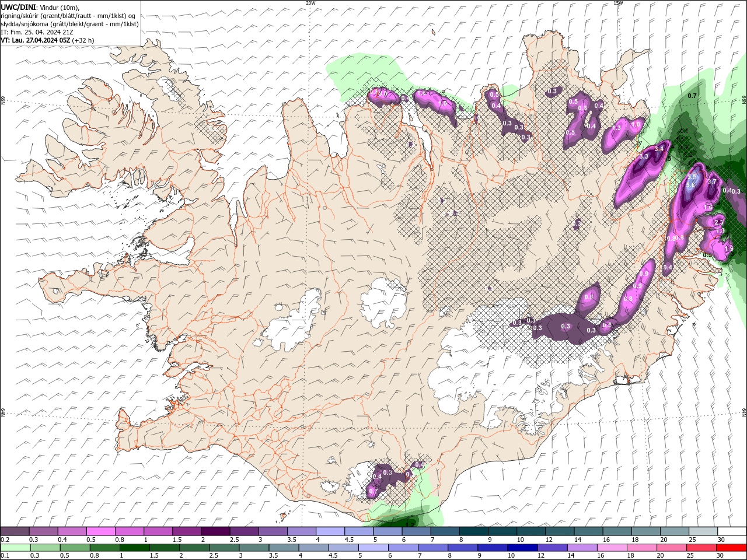Pick bottom-row legend swatch between 16 and 18
Image resolution: width=747 pixels, height=560 pixels.
coord(612,548)
